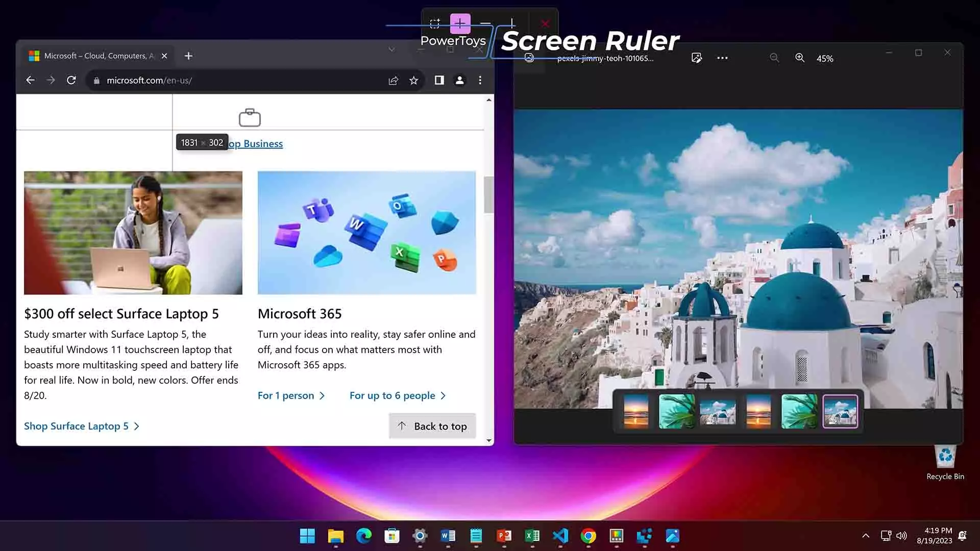980x551 pixels.
Task: Open the notifications bell in the tray
Action: (962, 536)
